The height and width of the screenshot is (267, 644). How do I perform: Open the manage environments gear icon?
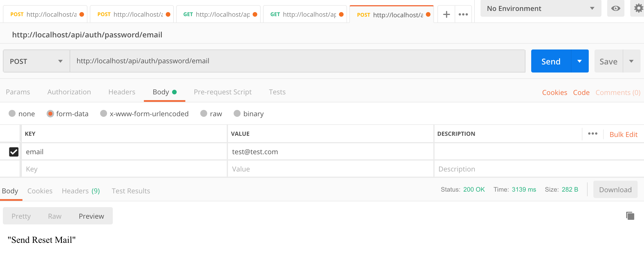[x=638, y=9]
